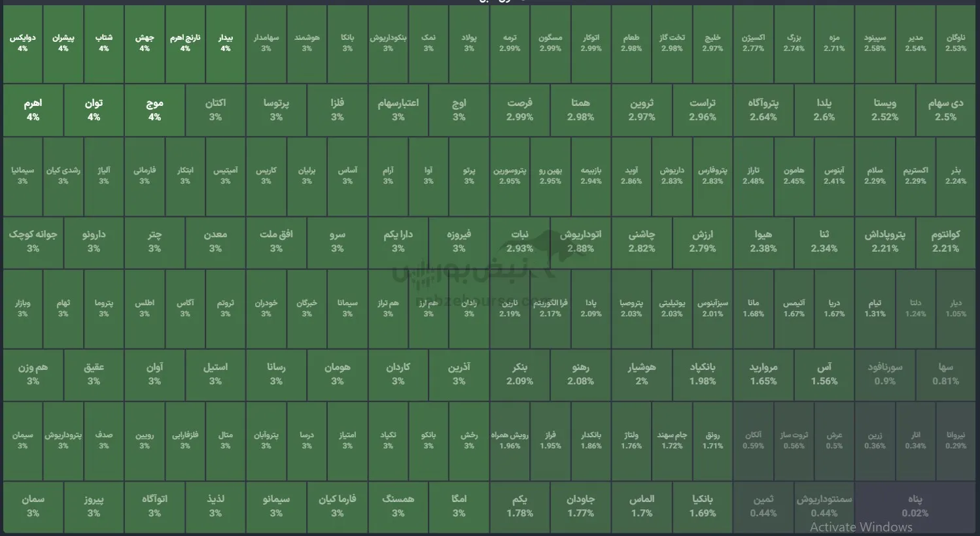Select the پتروپاداش 2.21% tile
Screen dimensions: 980x536
(x=884, y=242)
